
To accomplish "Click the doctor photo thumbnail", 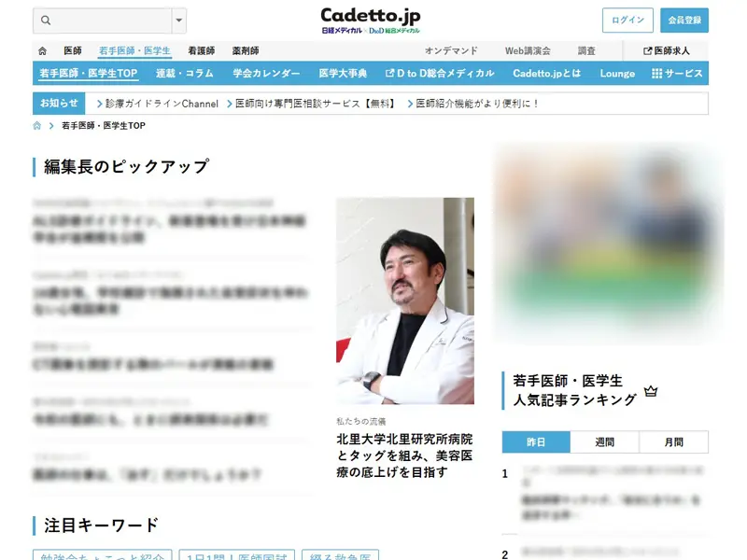I will 404,301.
